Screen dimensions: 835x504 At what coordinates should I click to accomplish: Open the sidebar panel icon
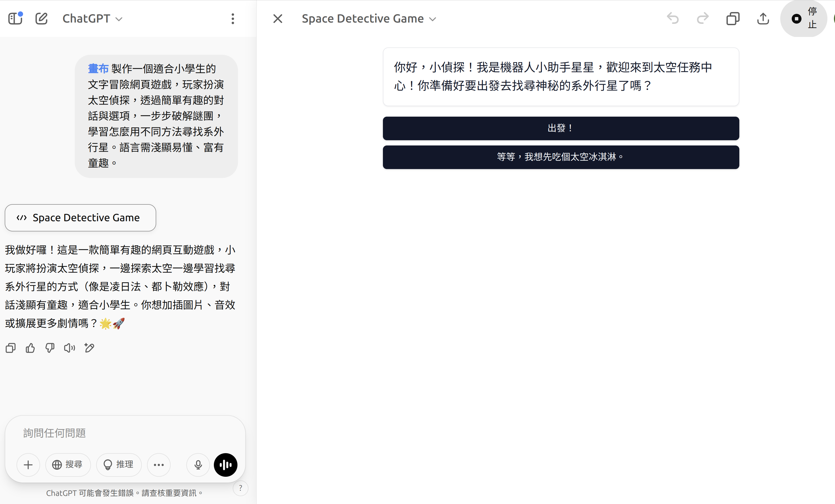[x=15, y=18]
